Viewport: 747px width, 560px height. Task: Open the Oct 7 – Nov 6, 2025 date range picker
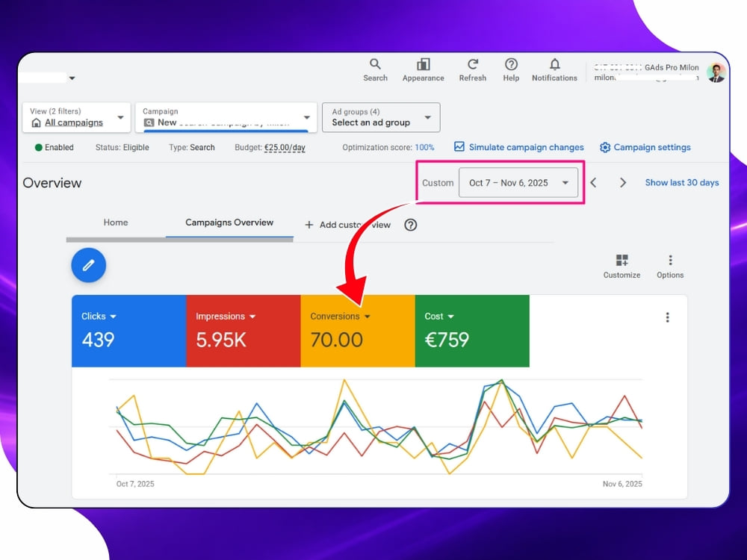(x=518, y=183)
